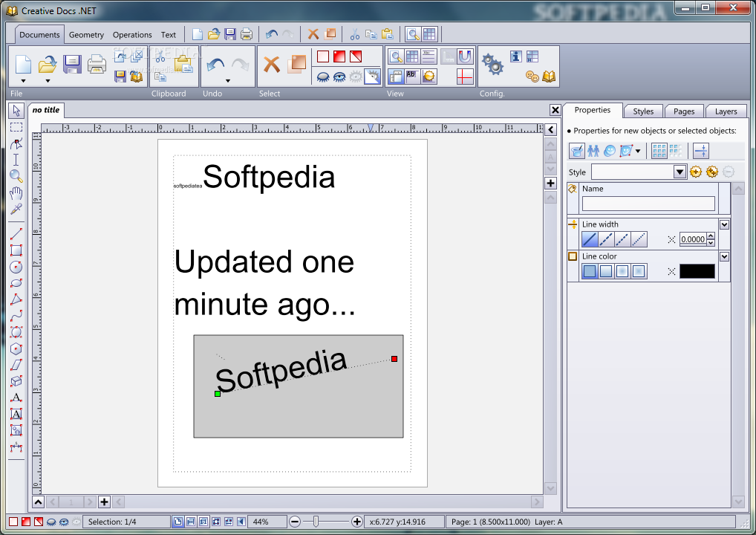Click the zoom-in plus button in status bar
Viewport: 756px width, 535px height.
356,522
